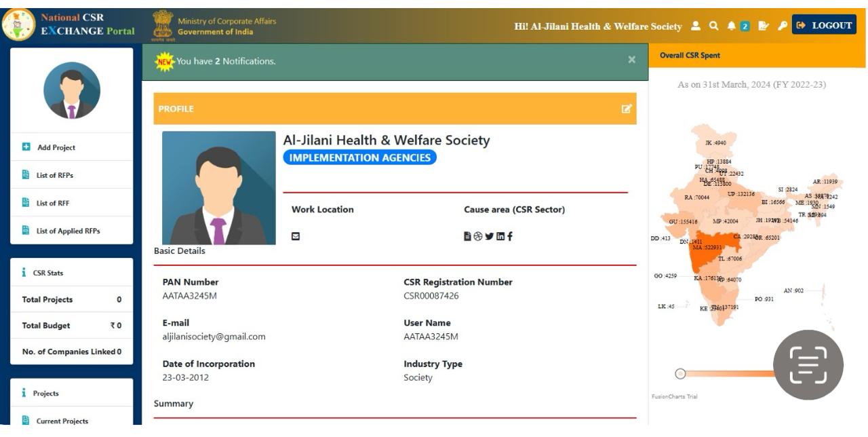Viewport: 868px width, 437px height.
Task: Go to List of RFF
Action: pos(52,203)
